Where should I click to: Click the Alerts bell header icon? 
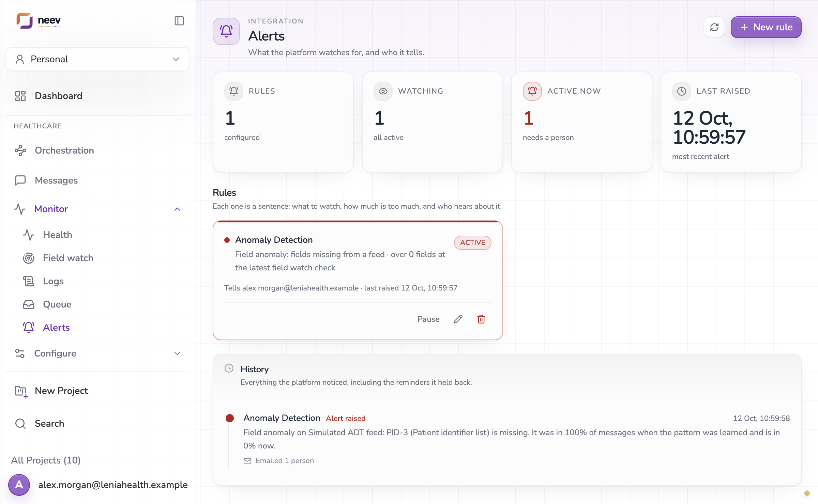[x=226, y=31]
